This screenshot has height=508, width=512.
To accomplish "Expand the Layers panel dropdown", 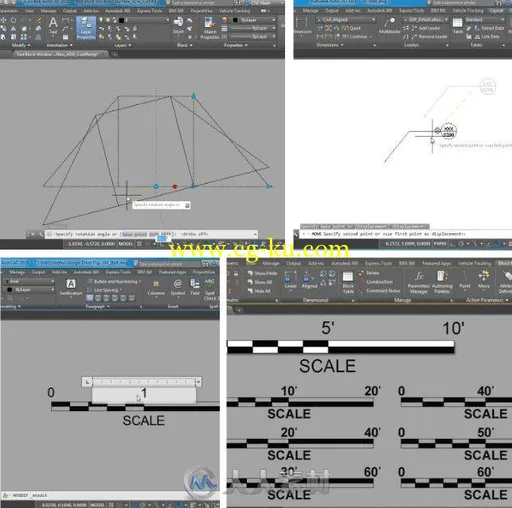I will click(123, 45).
